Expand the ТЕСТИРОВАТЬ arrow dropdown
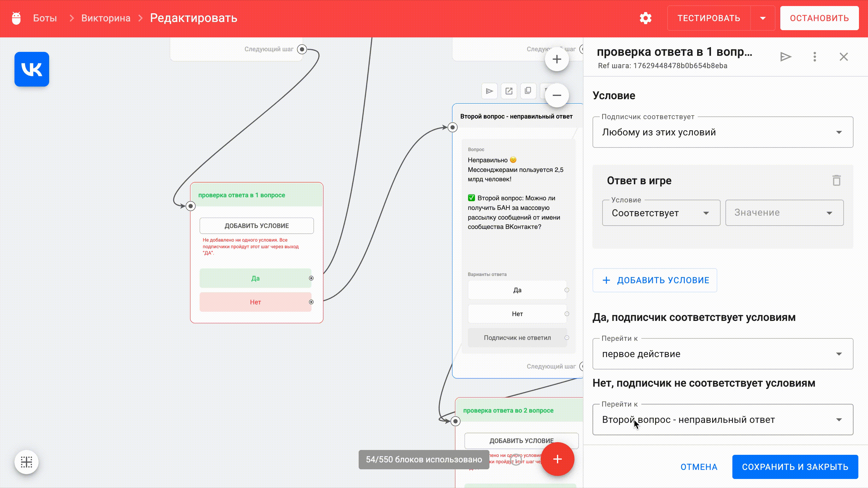Screen dimensions: 868x488 pos(763,18)
